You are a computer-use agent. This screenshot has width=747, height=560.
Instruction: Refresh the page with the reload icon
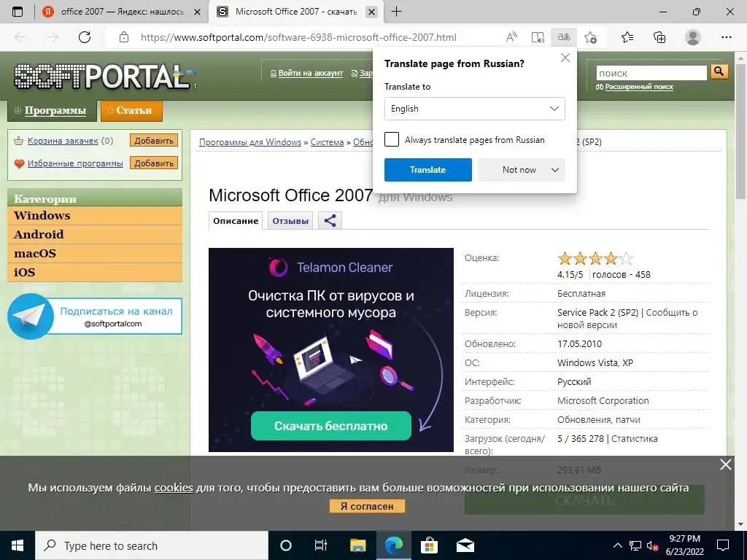coord(85,37)
